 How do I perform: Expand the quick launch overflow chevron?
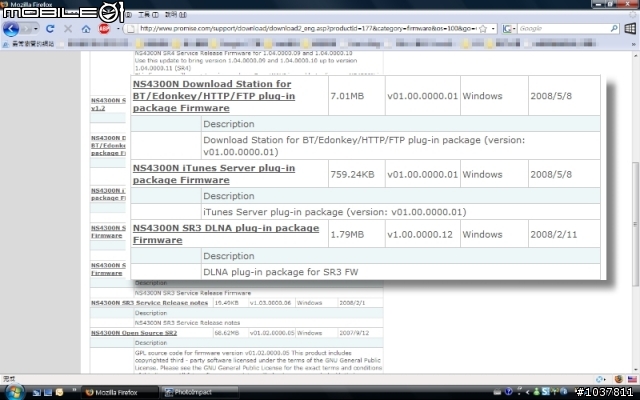(74, 391)
